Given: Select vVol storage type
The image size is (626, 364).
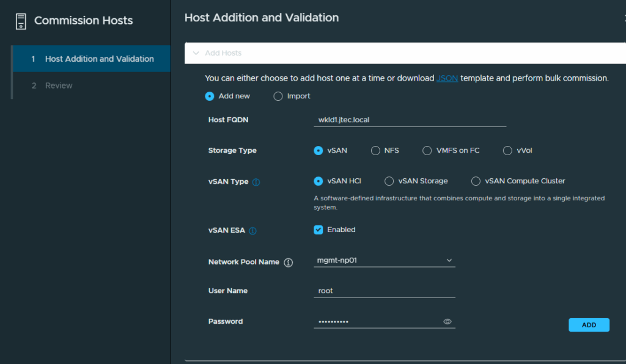Looking at the screenshot, I should (x=507, y=151).
